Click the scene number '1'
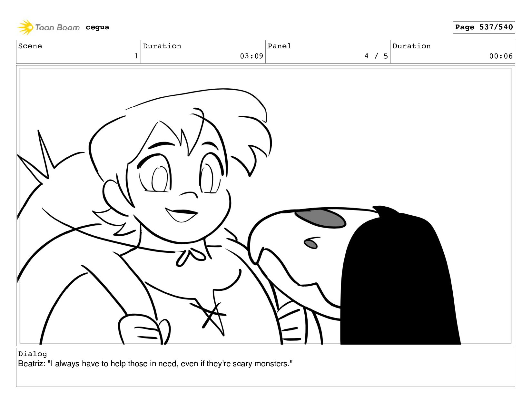Viewport: 532px width, 411px height. tap(136, 56)
